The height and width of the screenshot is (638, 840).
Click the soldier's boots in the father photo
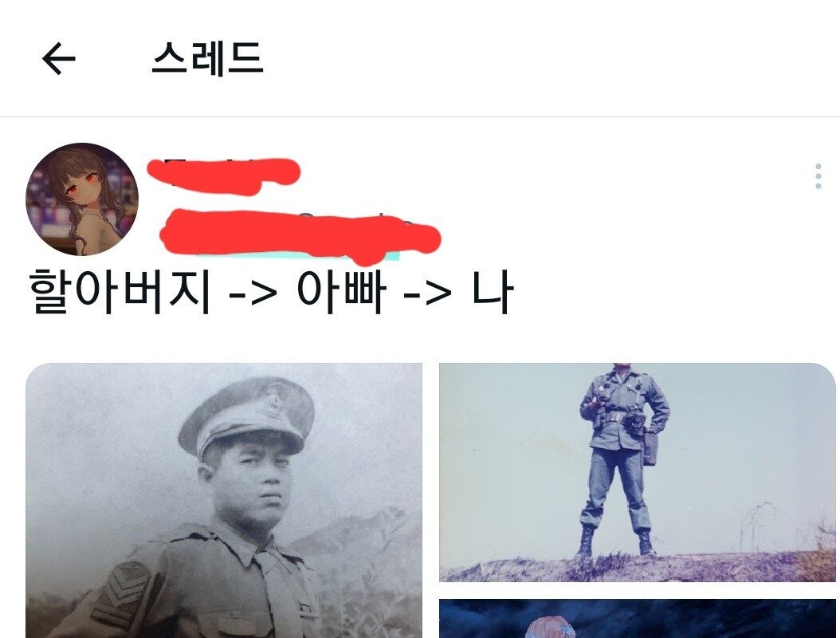tap(616, 542)
